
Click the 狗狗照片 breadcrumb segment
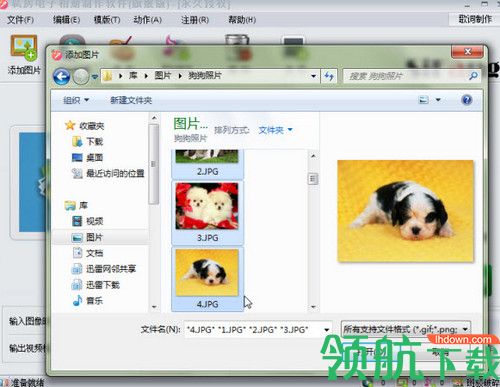(x=205, y=76)
